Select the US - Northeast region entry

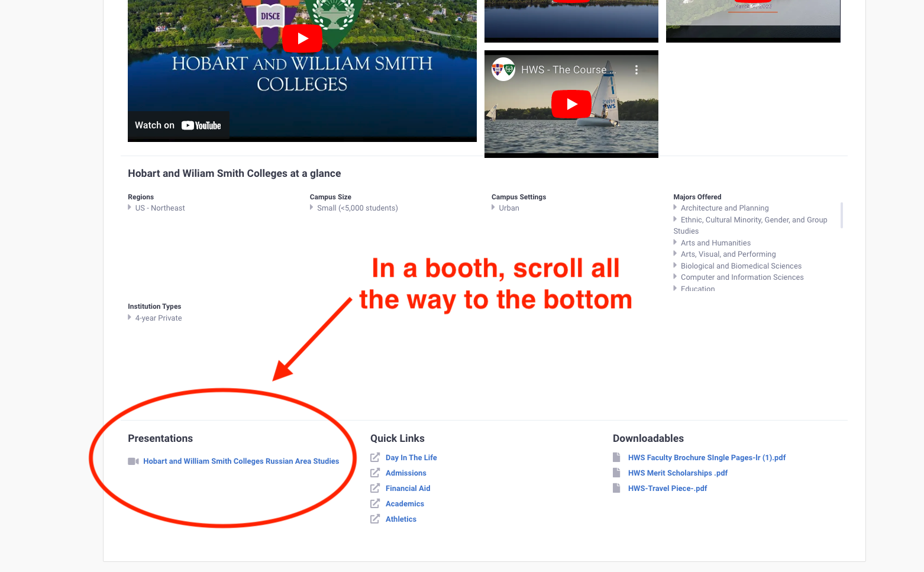pos(160,208)
